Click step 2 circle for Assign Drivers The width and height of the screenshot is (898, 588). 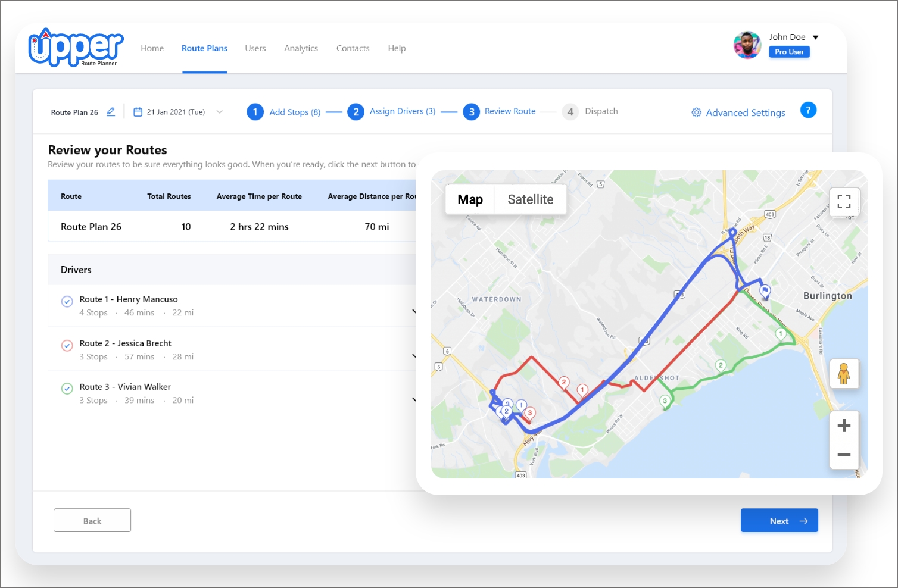[x=356, y=111]
